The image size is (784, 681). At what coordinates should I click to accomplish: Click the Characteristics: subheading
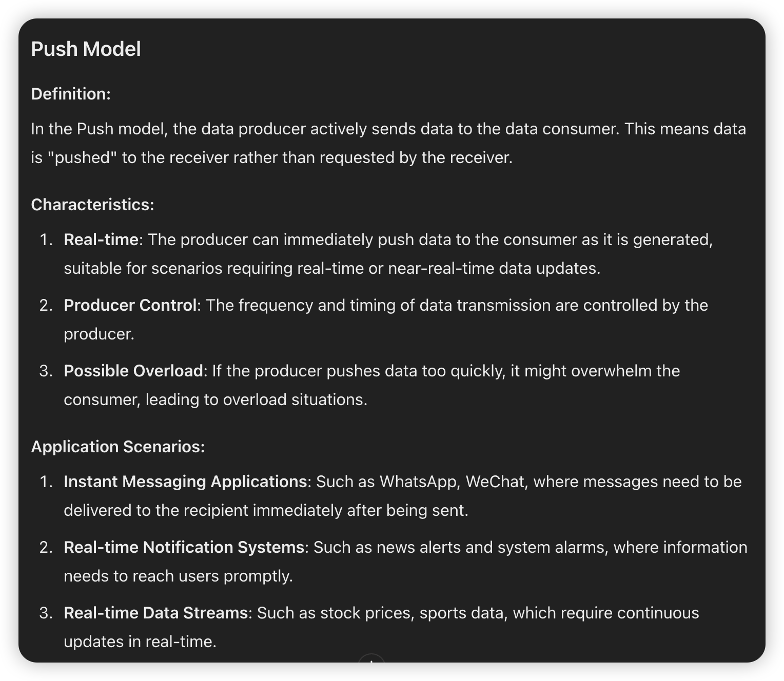(x=92, y=205)
